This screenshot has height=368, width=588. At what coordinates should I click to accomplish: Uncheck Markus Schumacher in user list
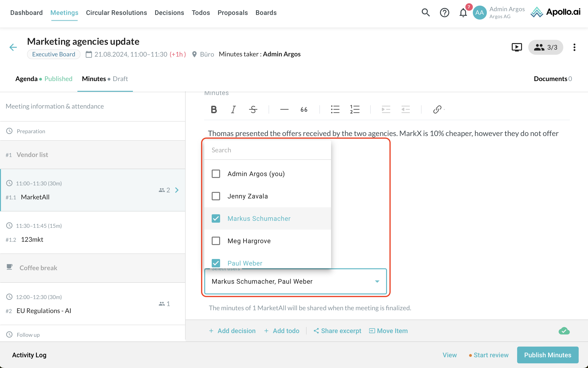[216, 218]
